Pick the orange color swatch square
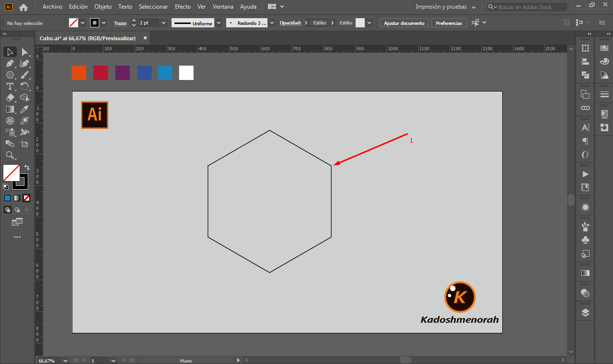Image resolution: width=613 pixels, height=364 pixels. pos(79,73)
